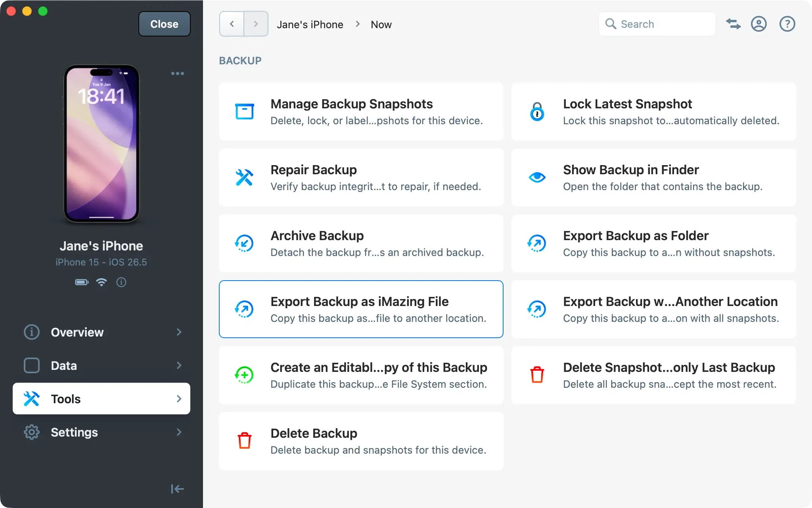Expand the Data section chevron
The height and width of the screenshot is (508, 812).
179,366
